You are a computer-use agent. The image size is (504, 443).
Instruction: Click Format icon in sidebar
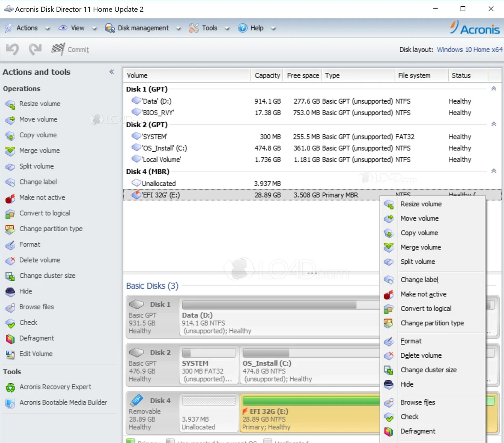pyautogui.click(x=10, y=245)
